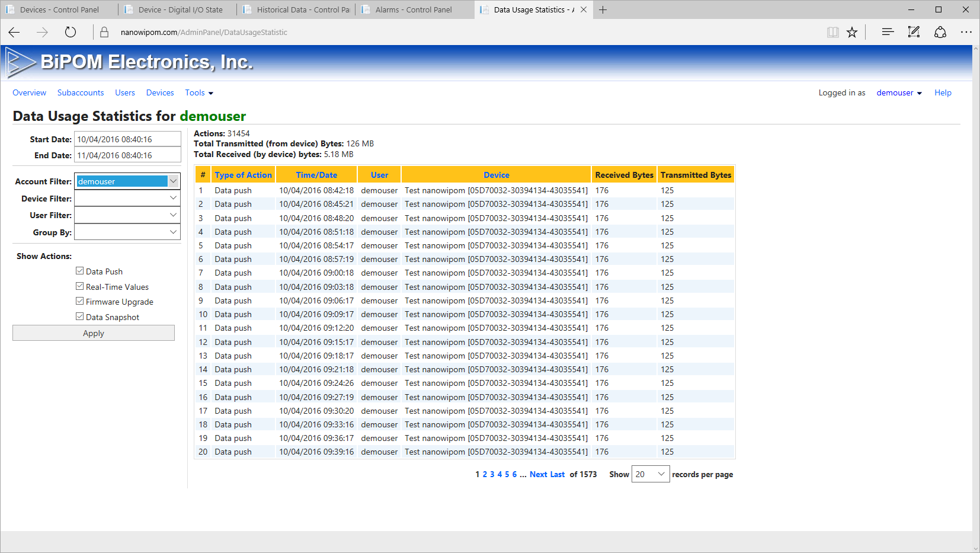Click timestamp 10/04/2016 09:24:26
This screenshot has width=980, height=553.
(316, 383)
